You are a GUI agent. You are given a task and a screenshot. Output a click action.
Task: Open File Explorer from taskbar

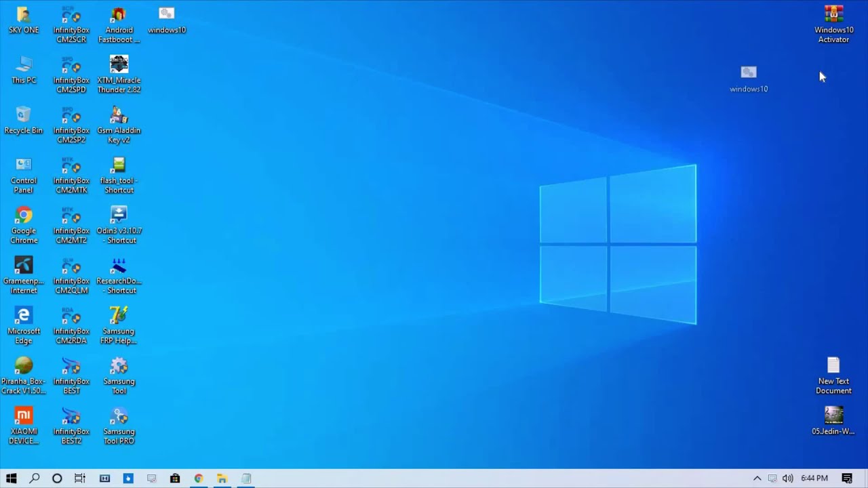pos(222,479)
